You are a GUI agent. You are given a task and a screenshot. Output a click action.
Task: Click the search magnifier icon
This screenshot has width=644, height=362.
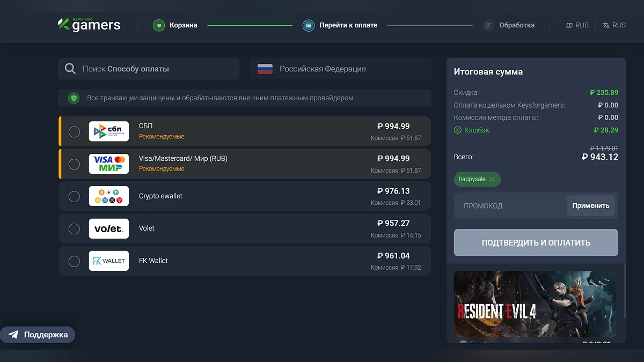click(x=70, y=69)
